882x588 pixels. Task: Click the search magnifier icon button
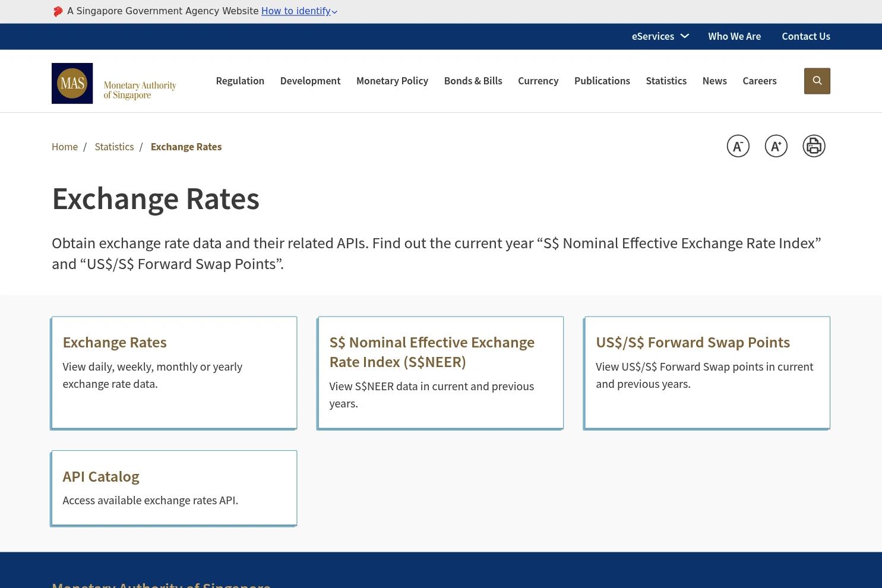pyautogui.click(x=817, y=81)
